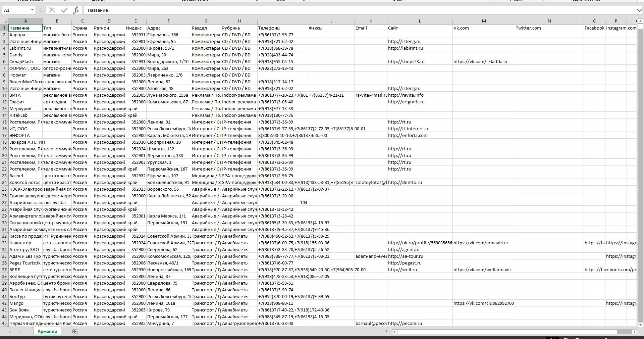Select email cell ra-vita@mail.ru

coord(371,95)
